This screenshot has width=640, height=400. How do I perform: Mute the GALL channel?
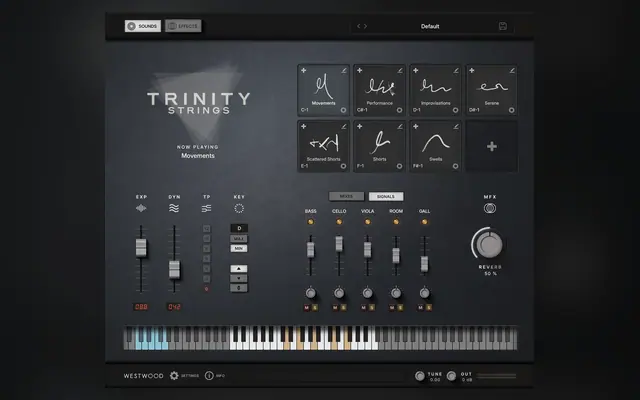420,307
